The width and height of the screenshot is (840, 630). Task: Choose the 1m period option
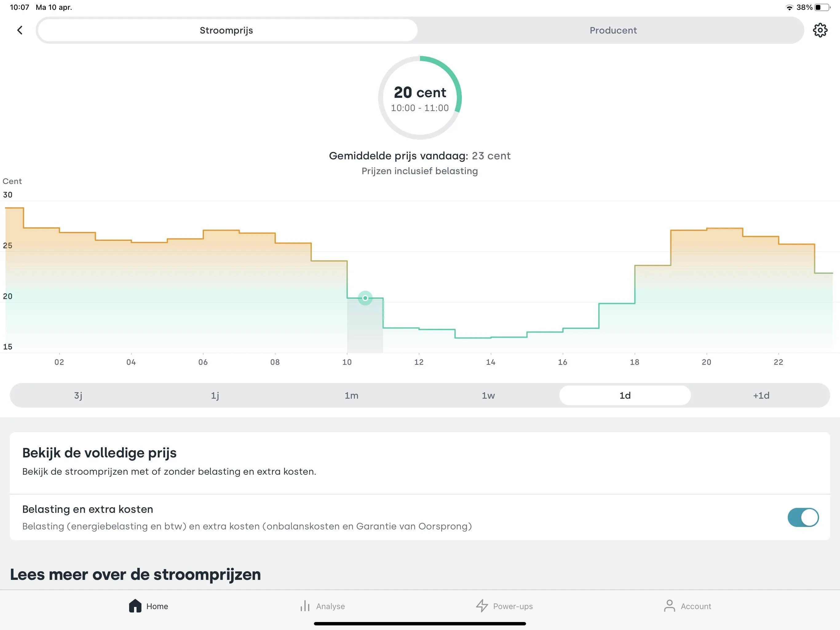coord(351,396)
